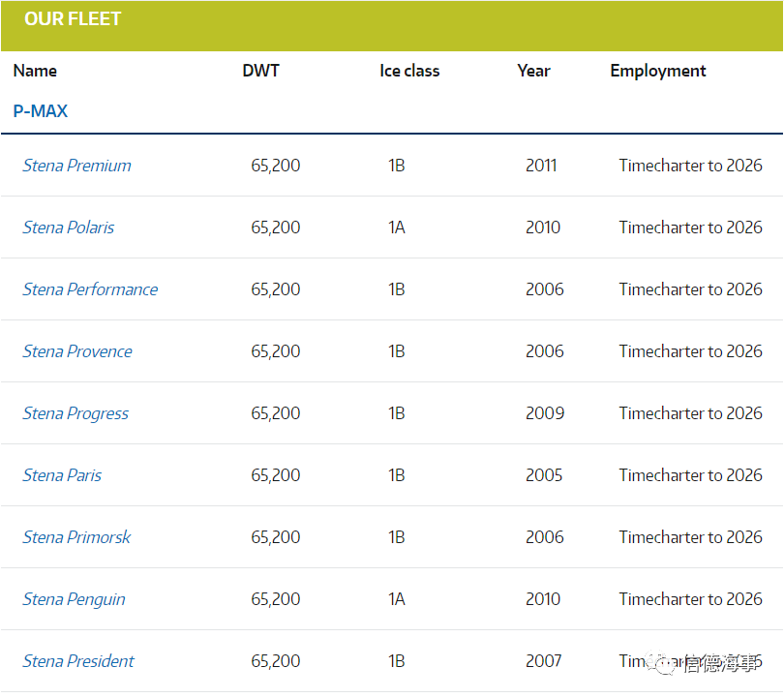784x698 pixels.
Task: Select the 65,200 DWT value for Stena Penguin
Action: (x=276, y=599)
